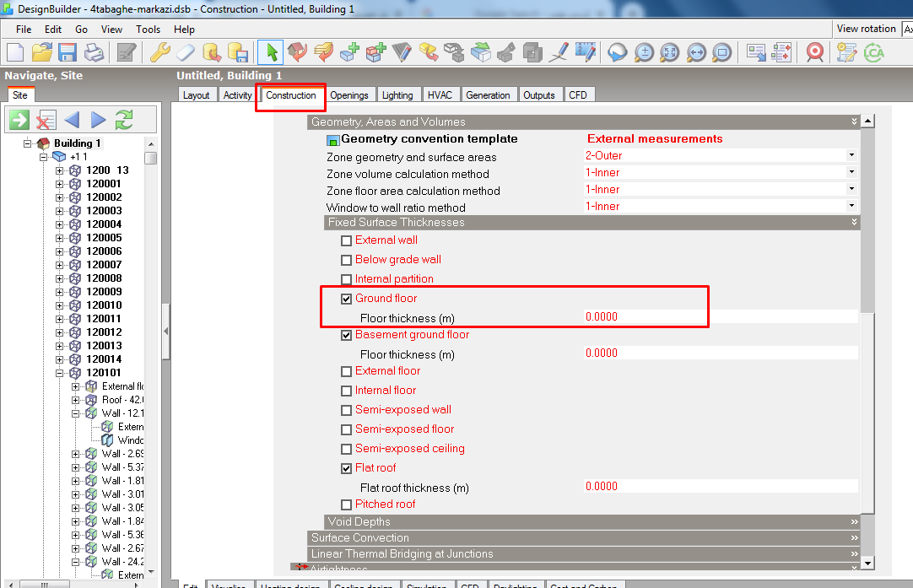913x588 pixels.
Task: Click the blue forward arrow in Navigate panel
Action: (x=99, y=120)
